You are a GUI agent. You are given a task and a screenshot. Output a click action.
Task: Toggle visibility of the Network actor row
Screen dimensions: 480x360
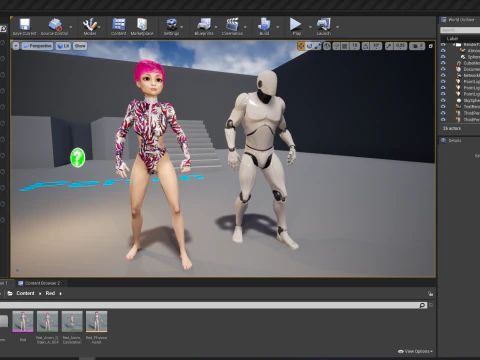[443, 75]
